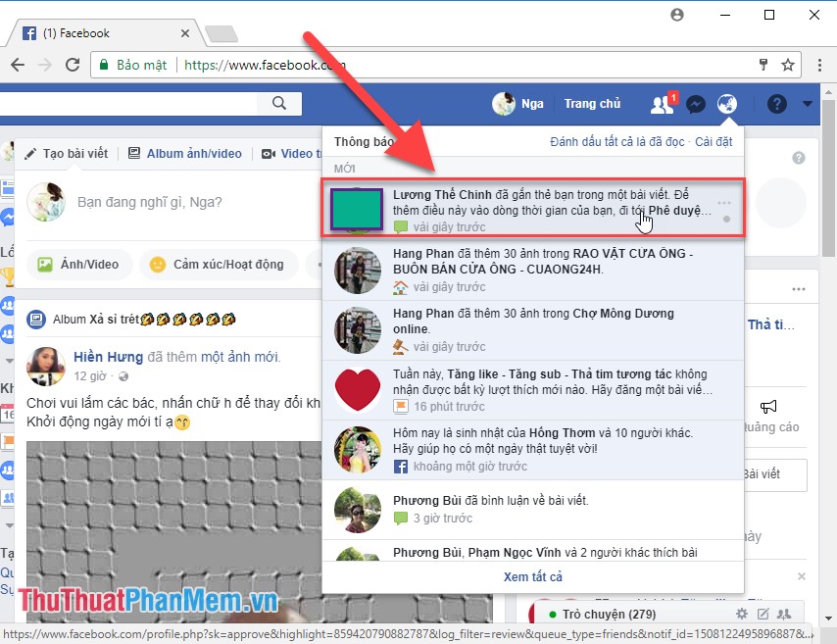
Task: Click the notifications globe icon
Action: tap(726, 103)
